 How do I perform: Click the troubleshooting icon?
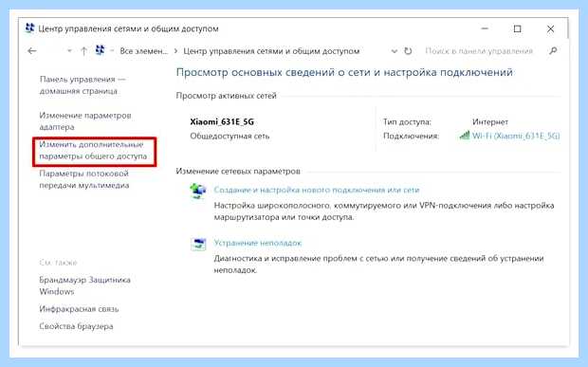[198, 244]
